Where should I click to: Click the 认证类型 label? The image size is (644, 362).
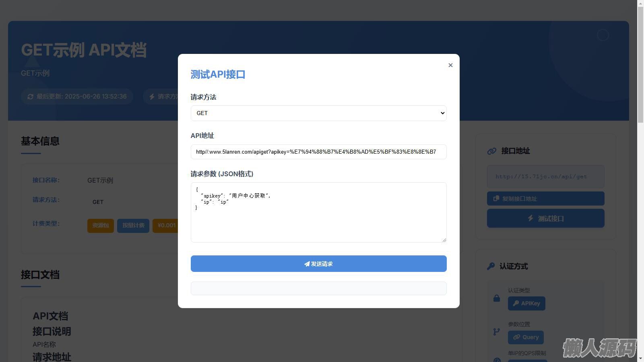519,290
